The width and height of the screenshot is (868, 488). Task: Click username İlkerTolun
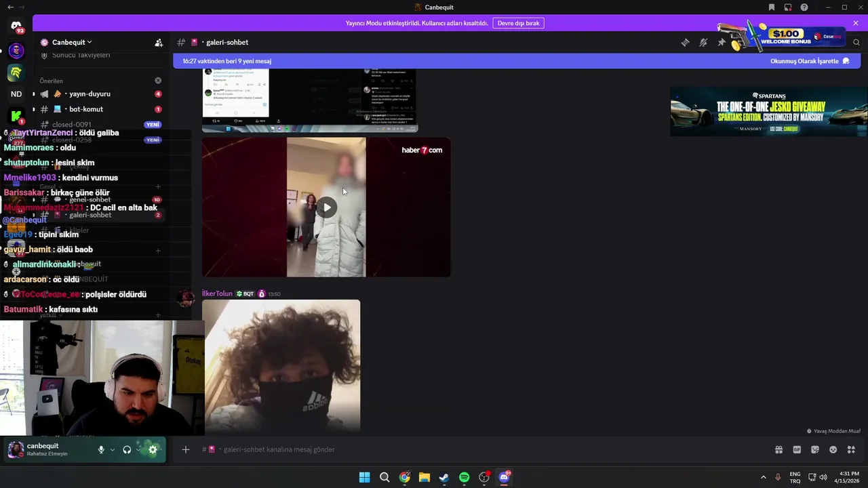click(217, 293)
